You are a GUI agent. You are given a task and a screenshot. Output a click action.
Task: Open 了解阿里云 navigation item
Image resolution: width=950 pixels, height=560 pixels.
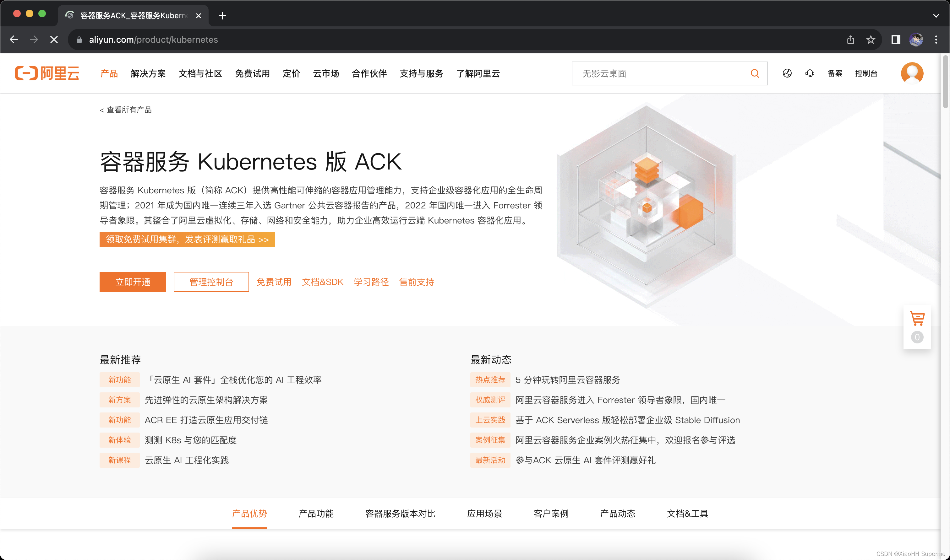(x=478, y=73)
